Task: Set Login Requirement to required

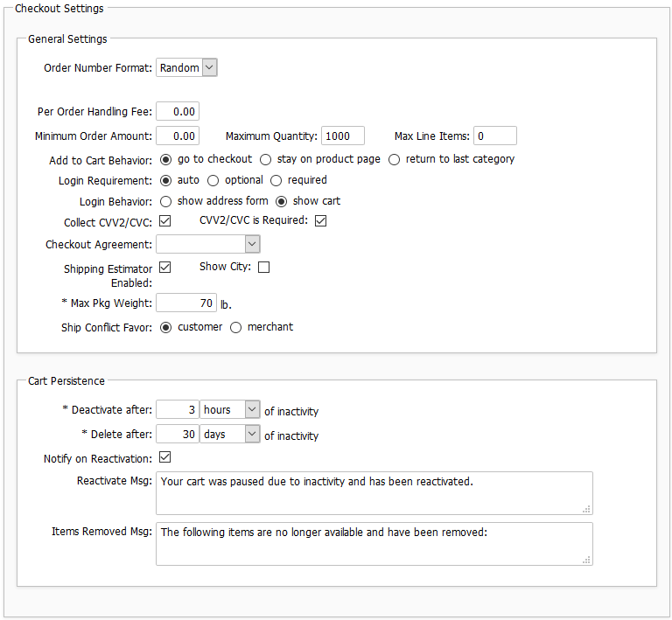Action: (276, 180)
